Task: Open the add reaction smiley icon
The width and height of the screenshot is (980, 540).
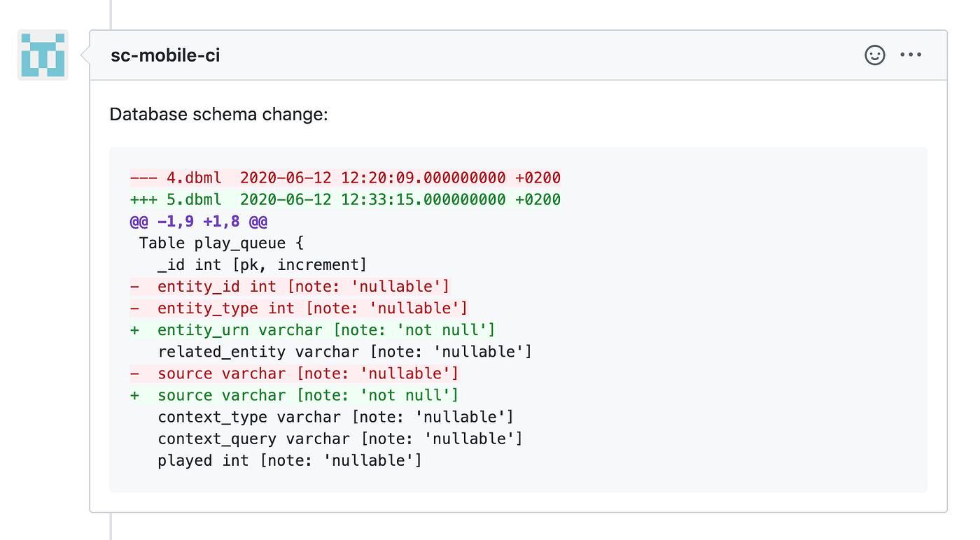Action: pos(874,55)
